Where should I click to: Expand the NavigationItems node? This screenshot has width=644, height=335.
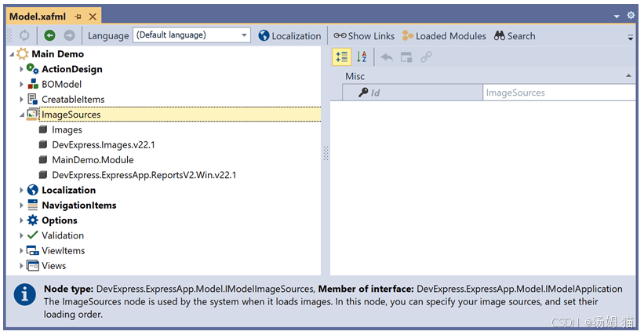21,206
